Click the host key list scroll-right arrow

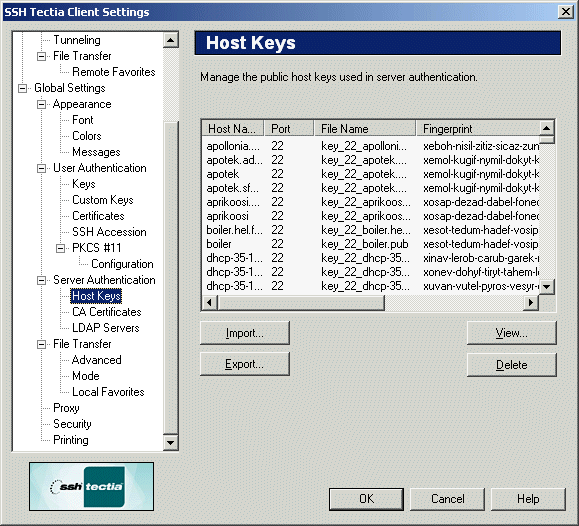coord(531,303)
